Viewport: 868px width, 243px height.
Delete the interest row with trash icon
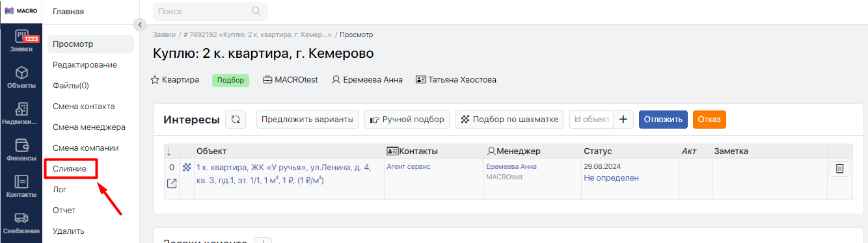tap(839, 169)
